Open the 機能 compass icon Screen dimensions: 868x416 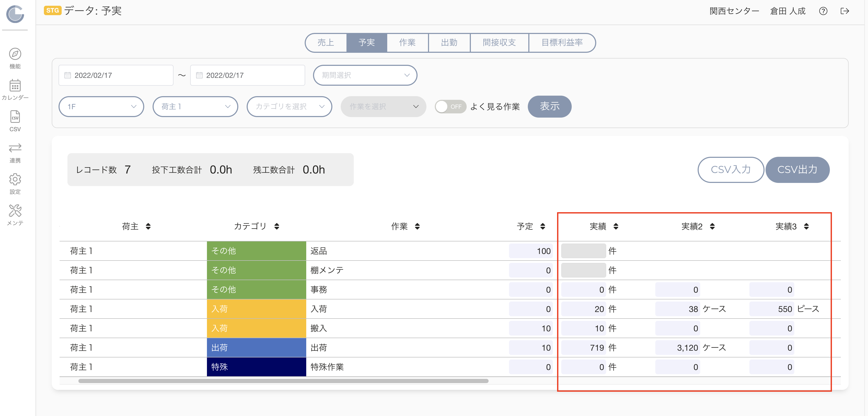15,54
